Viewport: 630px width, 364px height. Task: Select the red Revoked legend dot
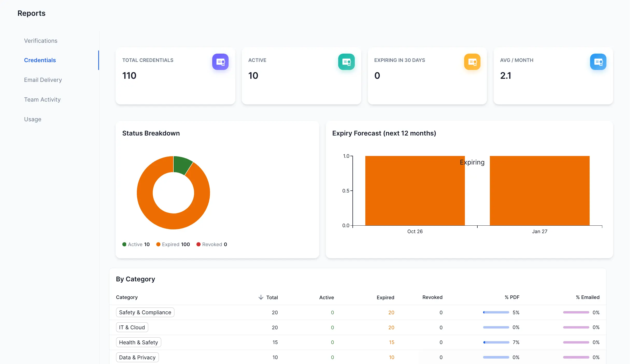[x=199, y=244]
